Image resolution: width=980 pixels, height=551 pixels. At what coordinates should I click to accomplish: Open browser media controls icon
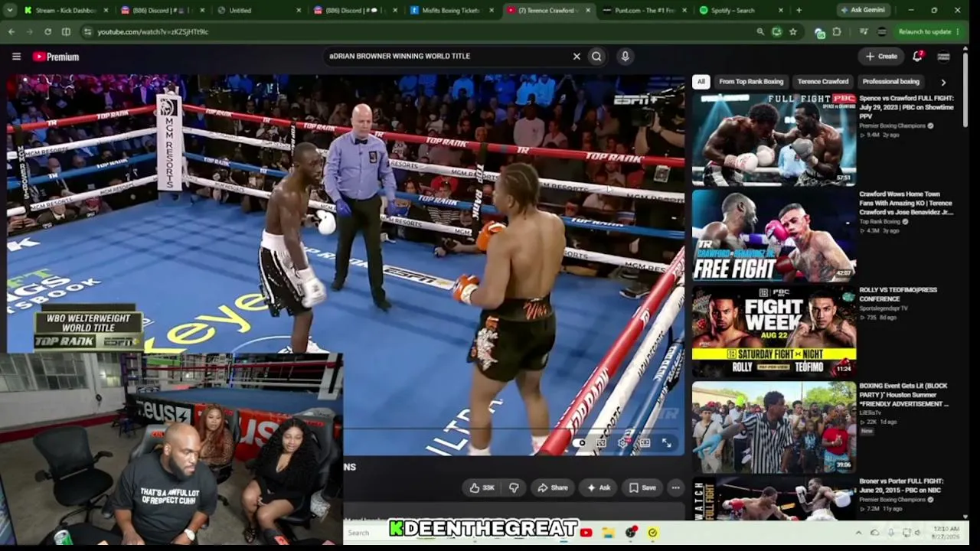point(864,31)
